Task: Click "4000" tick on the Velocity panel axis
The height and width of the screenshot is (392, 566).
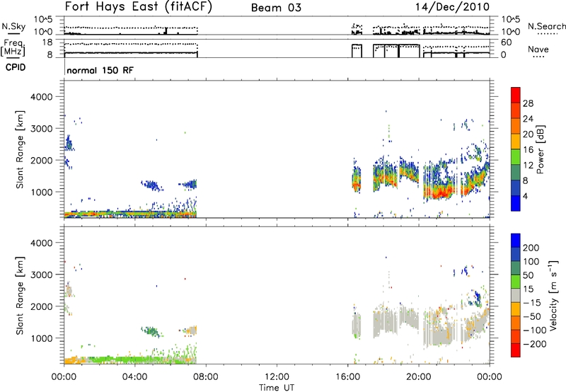Action: pyautogui.click(x=42, y=243)
